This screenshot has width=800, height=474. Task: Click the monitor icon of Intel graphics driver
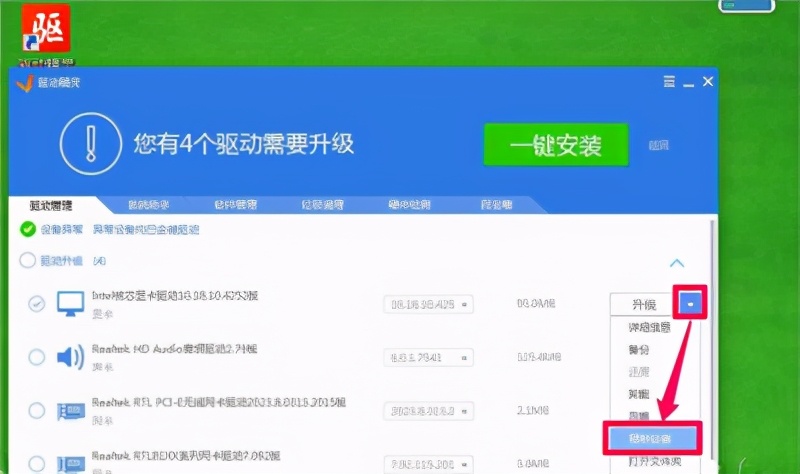coord(70,304)
